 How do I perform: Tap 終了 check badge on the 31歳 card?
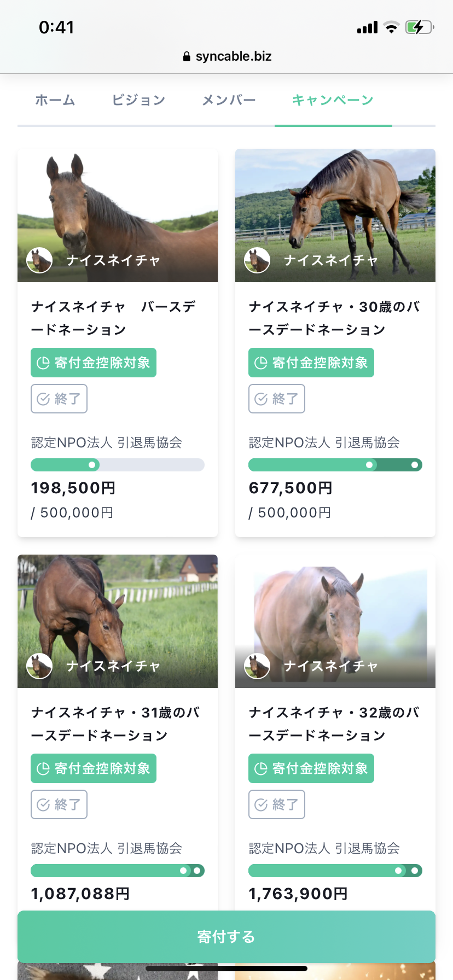pos(59,804)
